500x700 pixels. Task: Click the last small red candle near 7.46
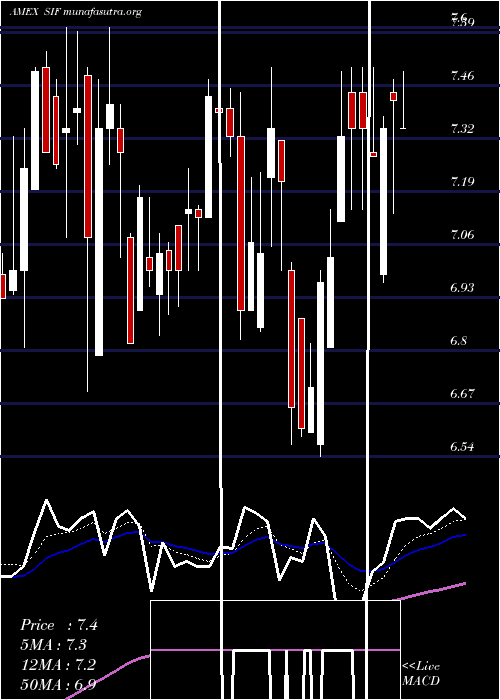pos(394,96)
